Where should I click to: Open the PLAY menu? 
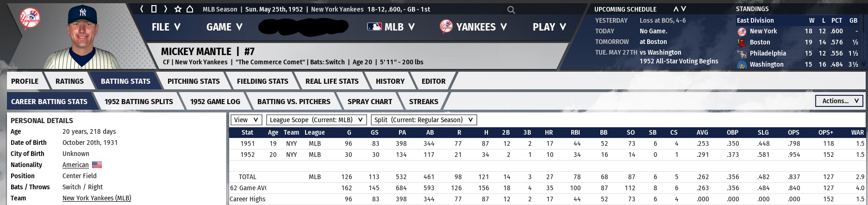coord(549,27)
